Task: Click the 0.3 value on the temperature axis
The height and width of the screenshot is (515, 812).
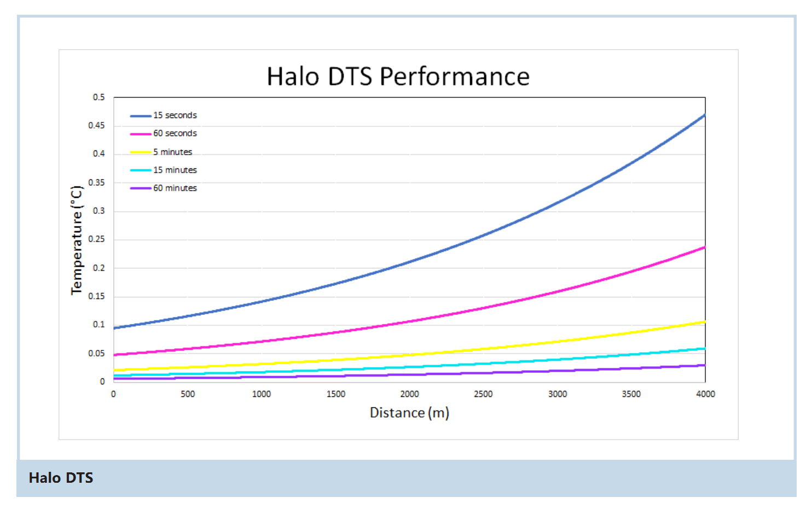Action: click(x=98, y=211)
